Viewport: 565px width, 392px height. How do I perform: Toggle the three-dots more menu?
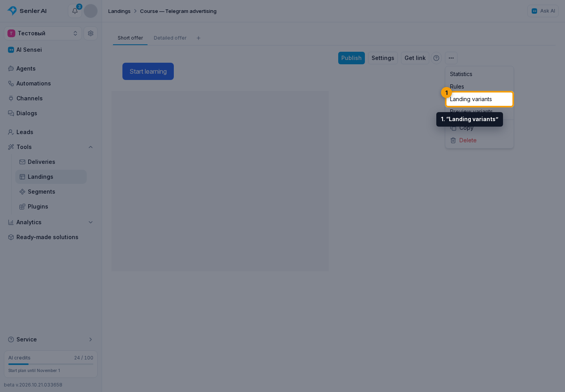pos(451,58)
